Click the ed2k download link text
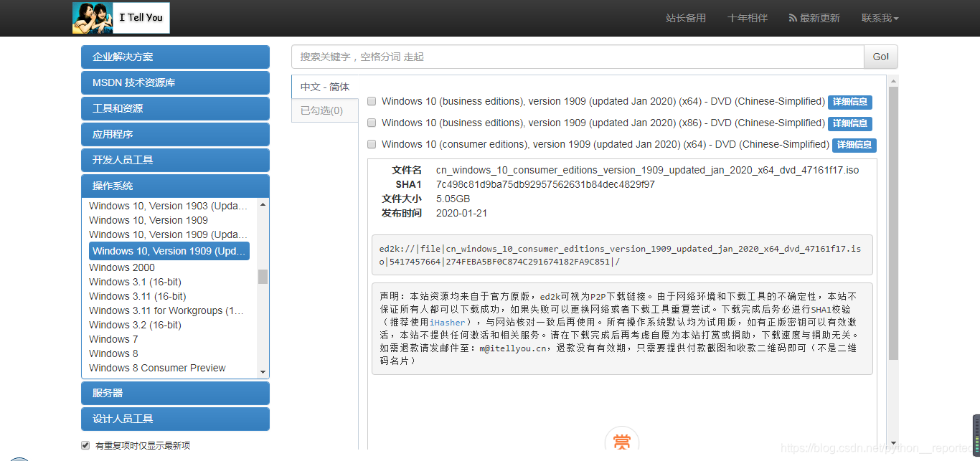Image resolution: width=980 pixels, height=461 pixels. tap(621, 255)
